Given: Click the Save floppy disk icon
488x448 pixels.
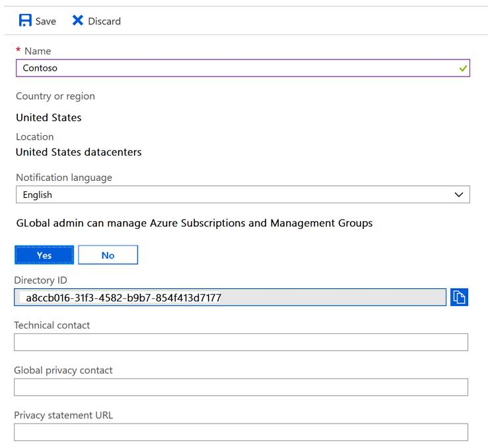Looking at the screenshot, I should [25, 20].
